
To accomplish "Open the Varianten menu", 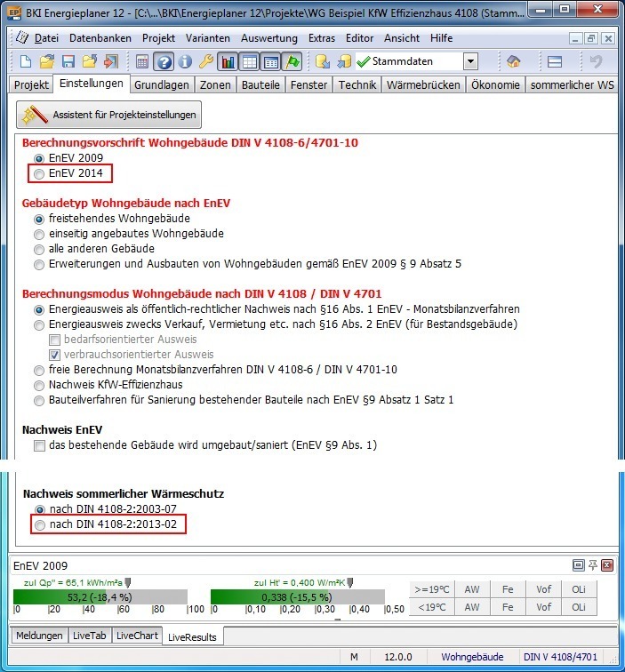I will [x=208, y=38].
